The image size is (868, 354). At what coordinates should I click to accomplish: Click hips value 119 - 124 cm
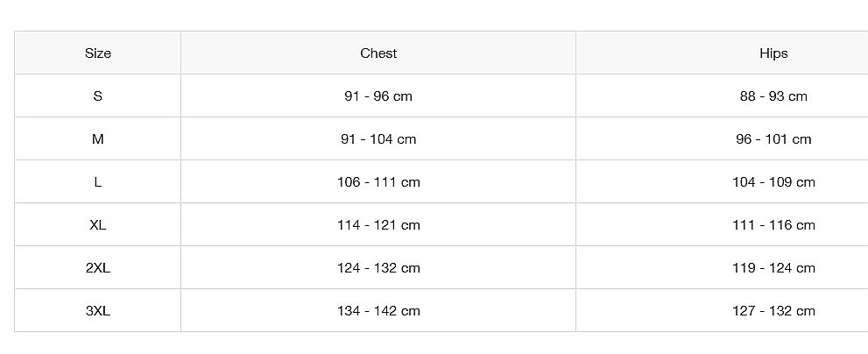point(773,267)
